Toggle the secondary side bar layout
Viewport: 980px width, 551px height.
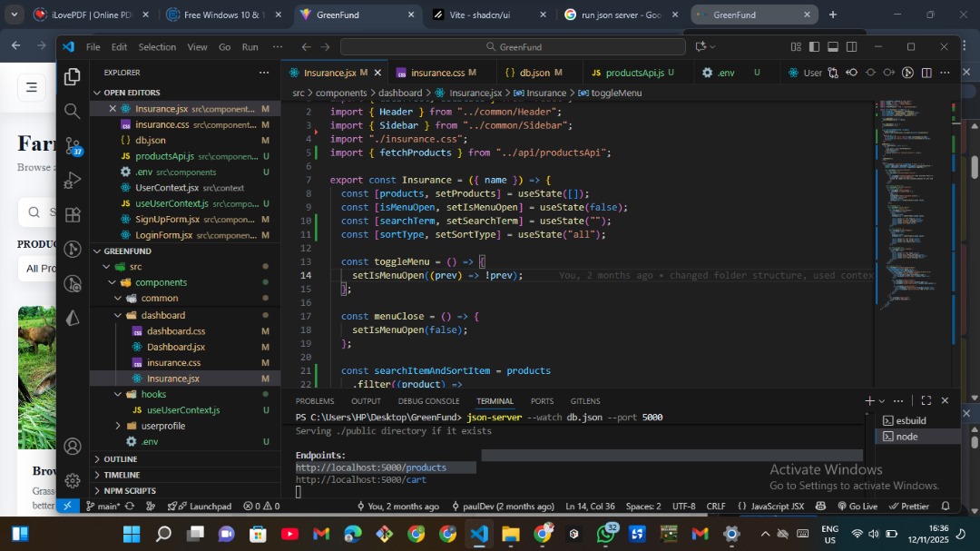coord(851,45)
